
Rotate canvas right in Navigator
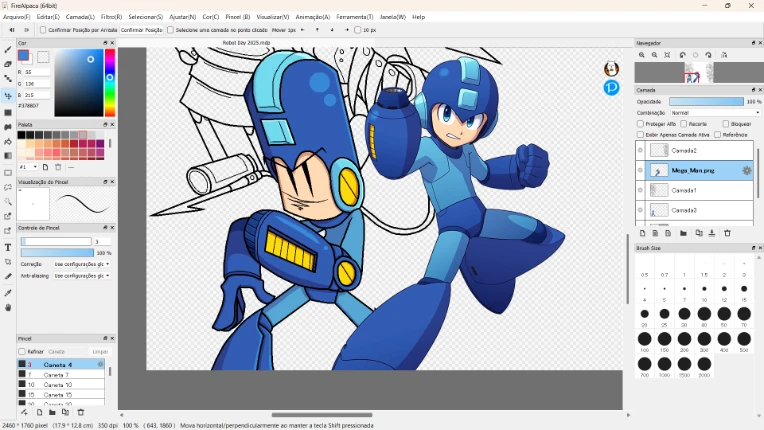[x=708, y=55]
